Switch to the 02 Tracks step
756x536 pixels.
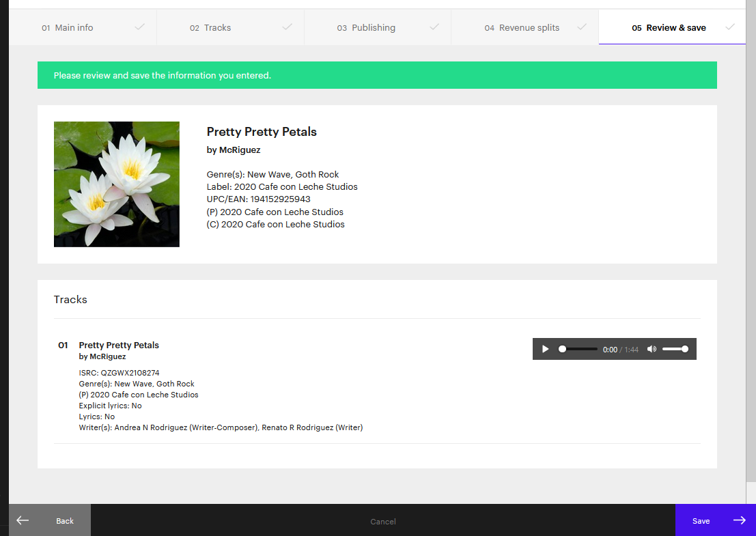(211, 28)
